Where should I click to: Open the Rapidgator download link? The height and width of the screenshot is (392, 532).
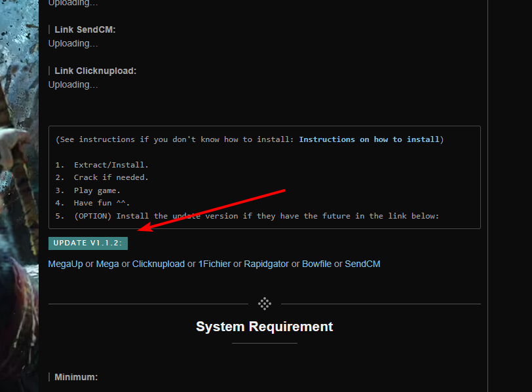click(266, 264)
